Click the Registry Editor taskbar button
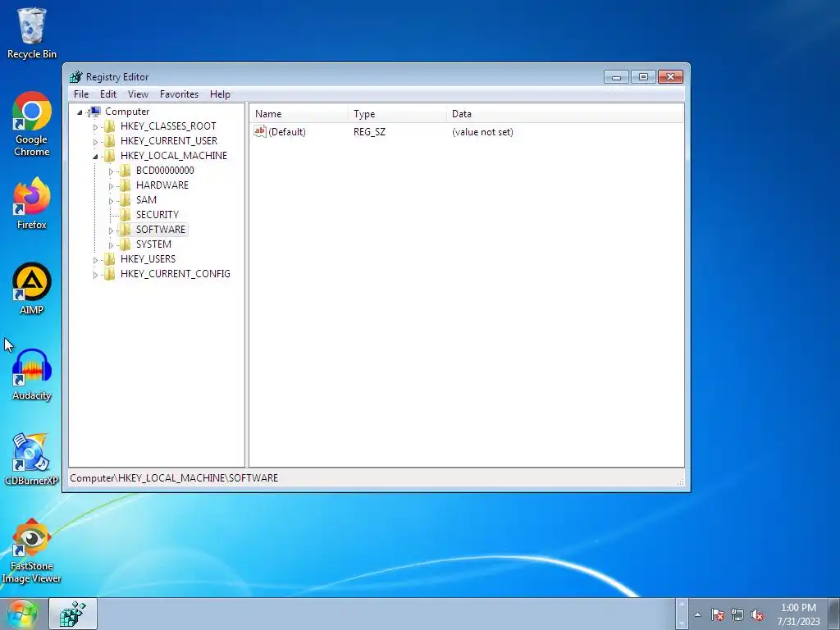The image size is (840, 630). (x=73, y=614)
